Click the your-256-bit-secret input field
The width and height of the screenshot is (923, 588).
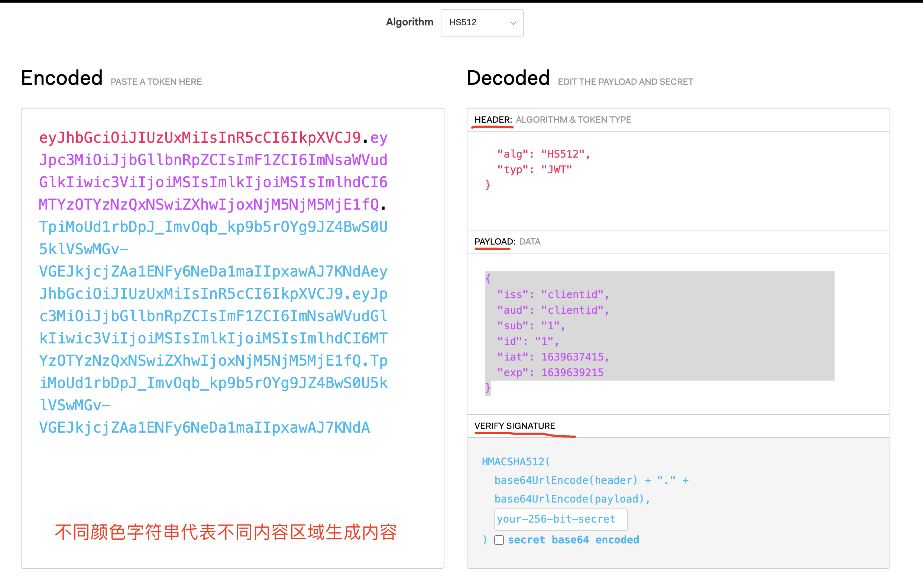[x=560, y=519]
